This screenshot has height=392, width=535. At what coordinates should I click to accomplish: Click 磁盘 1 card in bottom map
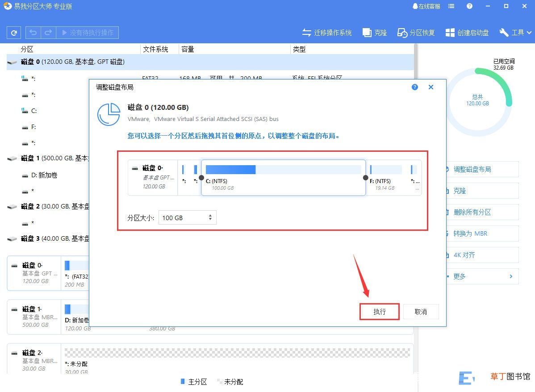coord(34,317)
